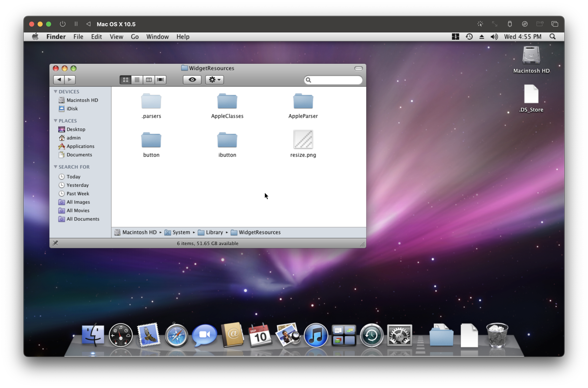588x388 pixels.
Task: Open the Trash in the Dock
Action: coord(497,335)
